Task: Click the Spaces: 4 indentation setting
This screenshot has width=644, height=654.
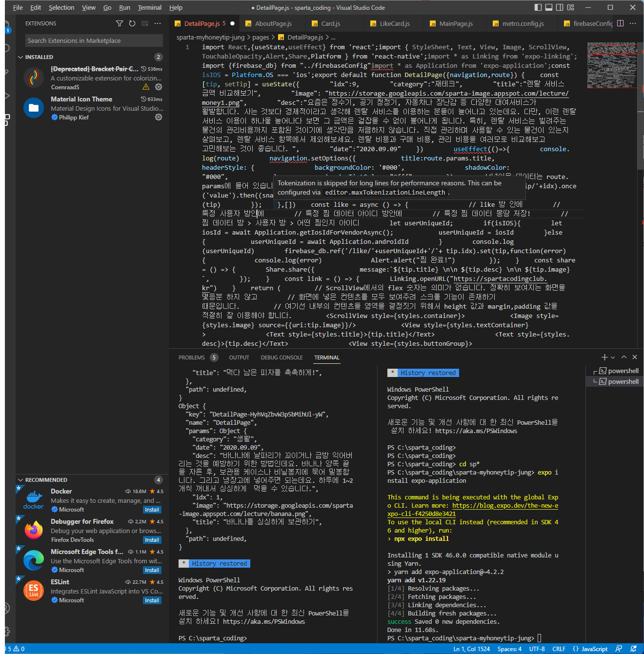Action: point(509,649)
